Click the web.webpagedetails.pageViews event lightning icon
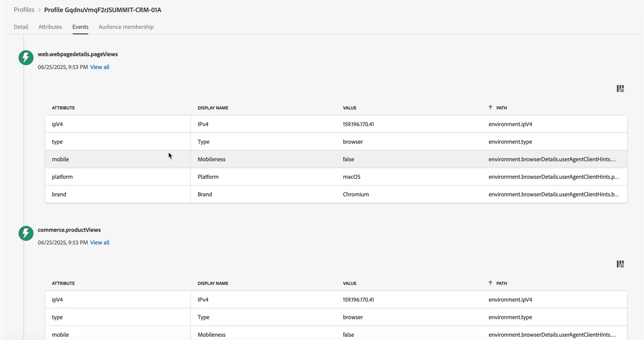Image resolution: width=644 pixels, height=340 pixels. coord(26,57)
